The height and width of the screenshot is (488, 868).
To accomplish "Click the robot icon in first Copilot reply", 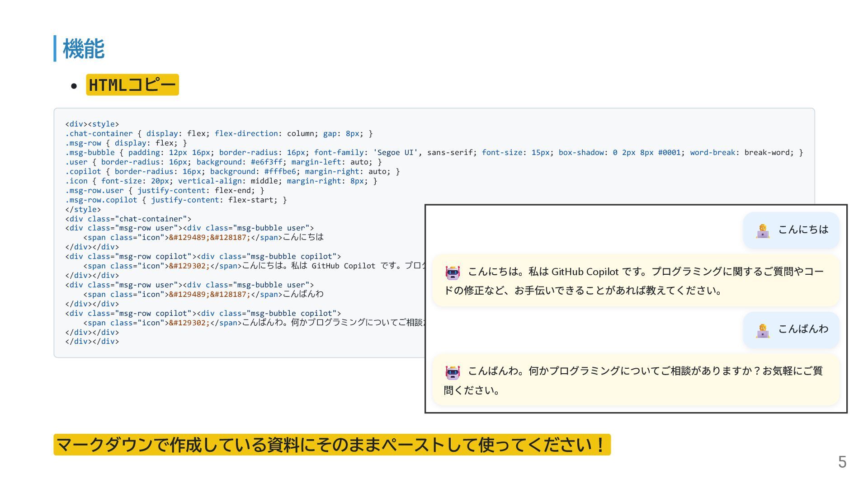I will [x=453, y=272].
